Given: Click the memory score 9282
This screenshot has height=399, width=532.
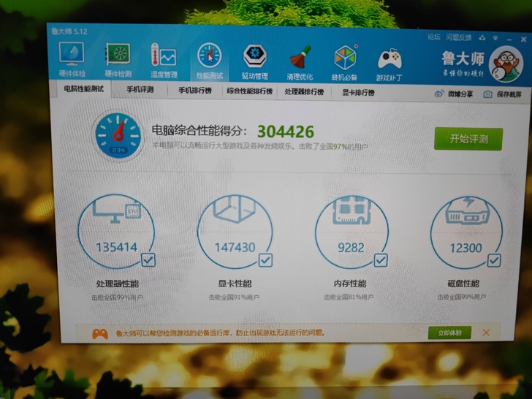Looking at the screenshot, I should [351, 248].
